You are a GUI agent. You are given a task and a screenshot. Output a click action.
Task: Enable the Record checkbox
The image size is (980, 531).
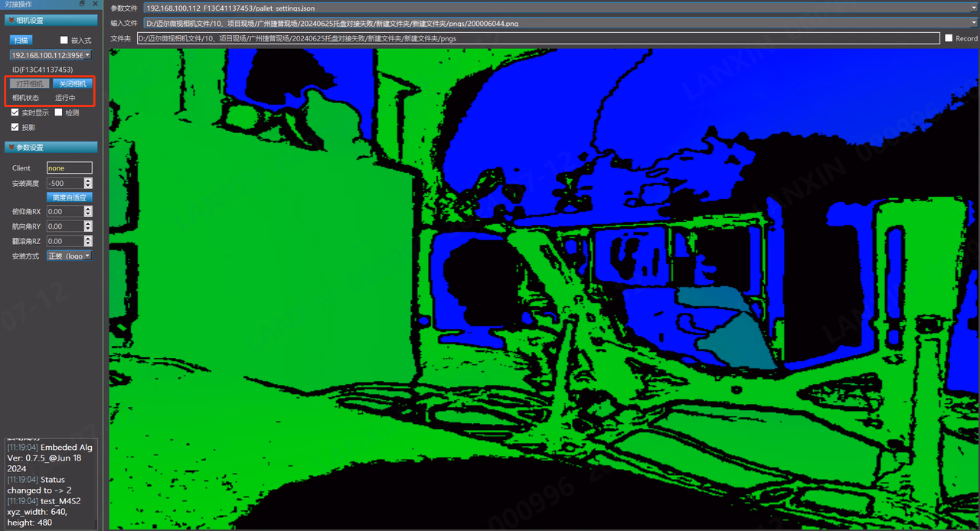(949, 38)
